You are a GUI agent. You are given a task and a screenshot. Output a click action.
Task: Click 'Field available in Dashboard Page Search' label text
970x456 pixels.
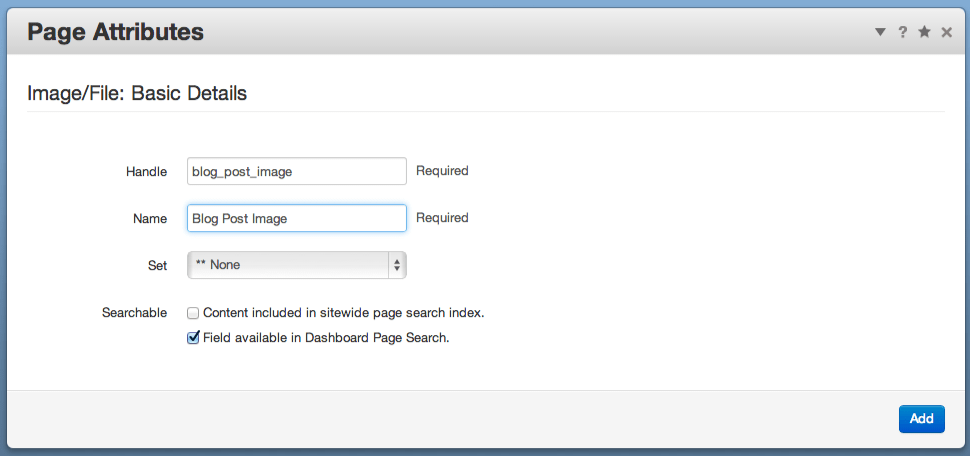point(326,338)
